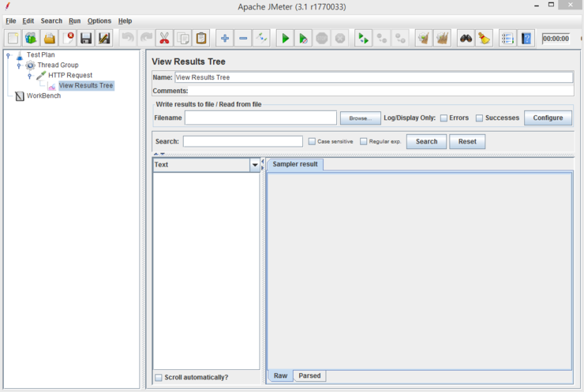Click the Paste clipboard icon
584x392 pixels.
tap(201, 39)
